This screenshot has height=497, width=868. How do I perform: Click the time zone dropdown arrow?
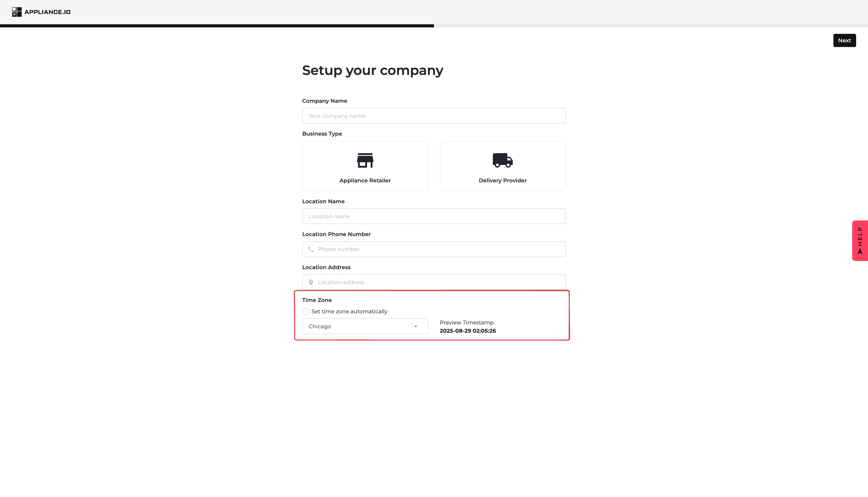tap(415, 327)
